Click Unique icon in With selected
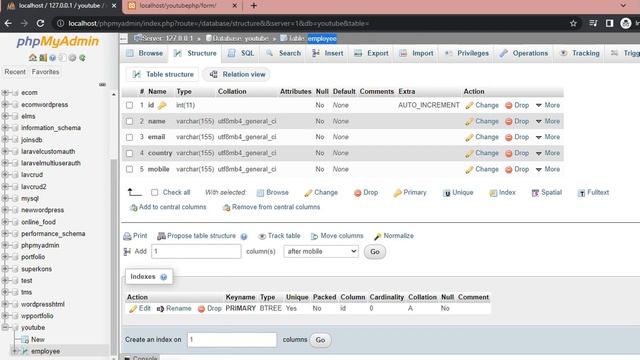Viewport: 640px width, 360px height. [447, 193]
